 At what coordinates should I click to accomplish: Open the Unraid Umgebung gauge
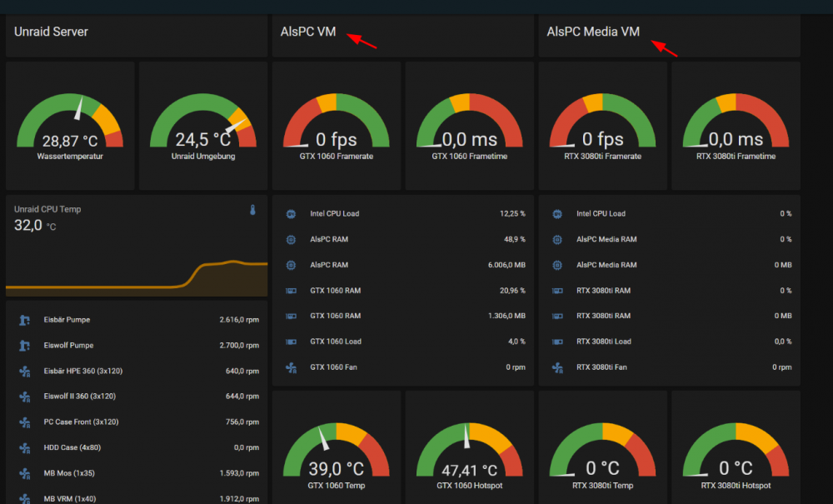point(203,126)
